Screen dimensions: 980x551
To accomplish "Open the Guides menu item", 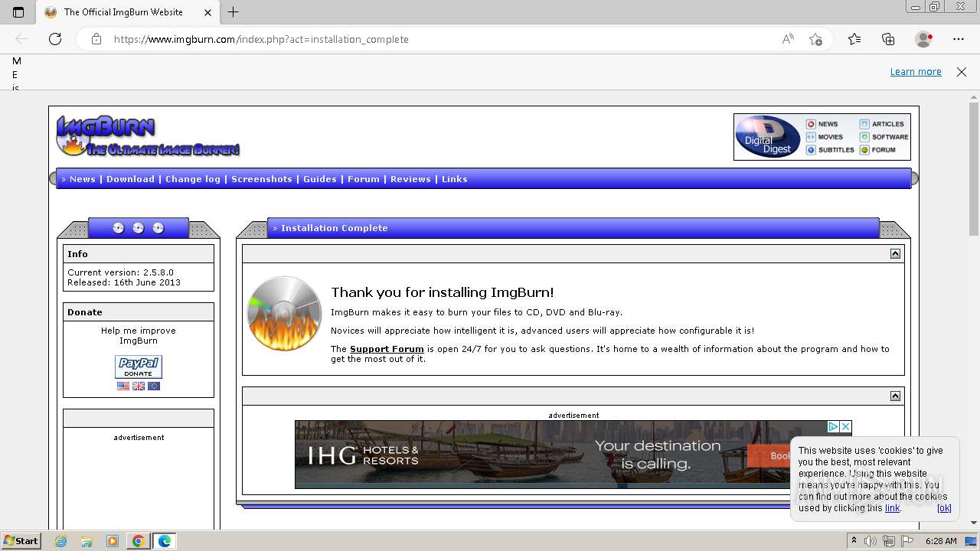I will [320, 179].
